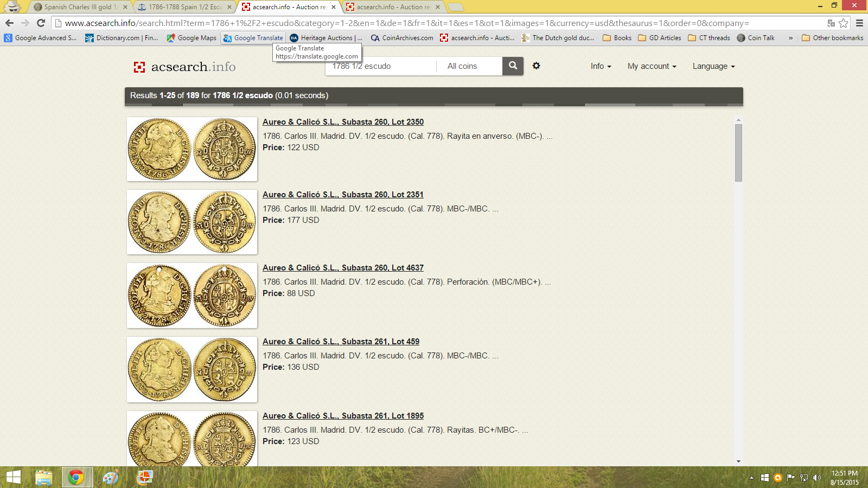Image resolution: width=868 pixels, height=488 pixels.
Task: Expand the Language dropdown
Action: 713,66
